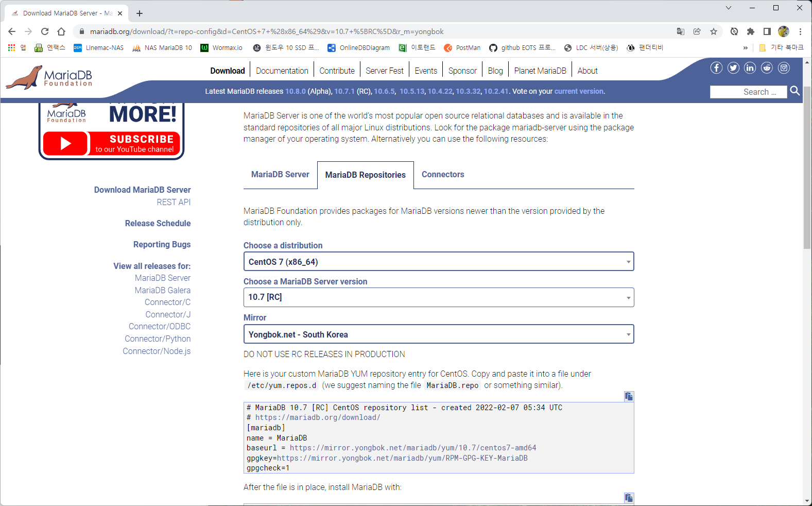Open the OnlineDBDiagram bookmark

tap(358, 47)
